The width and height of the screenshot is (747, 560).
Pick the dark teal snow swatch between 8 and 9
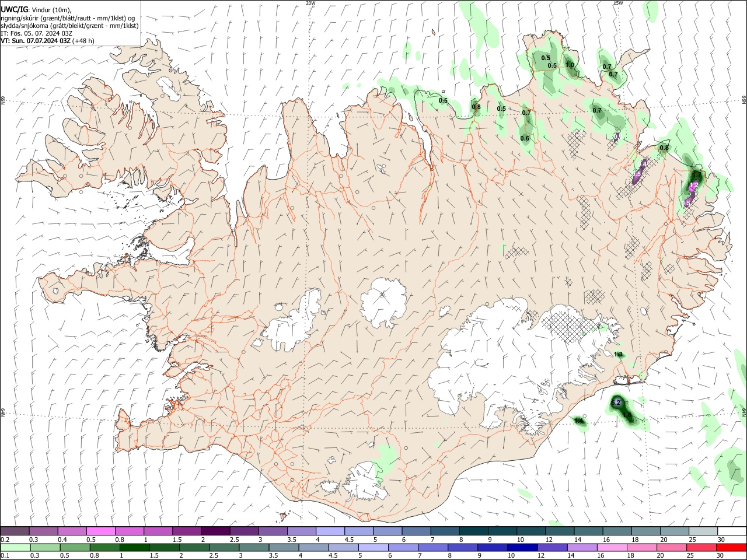(x=474, y=531)
